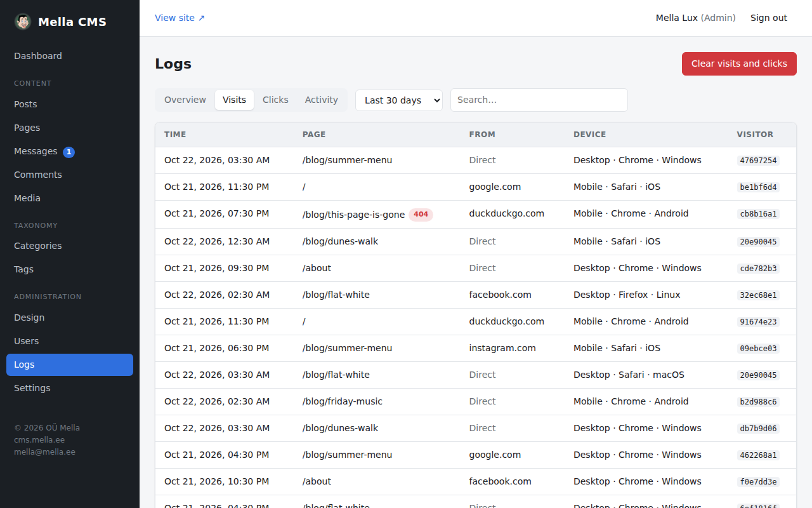Open the Dashboard sidebar item
Viewport: 812px width, 508px height.
pyautogui.click(x=70, y=56)
